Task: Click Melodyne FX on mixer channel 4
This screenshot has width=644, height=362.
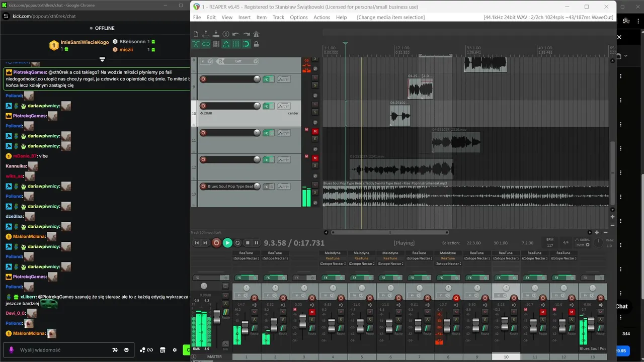Action: click(333, 253)
